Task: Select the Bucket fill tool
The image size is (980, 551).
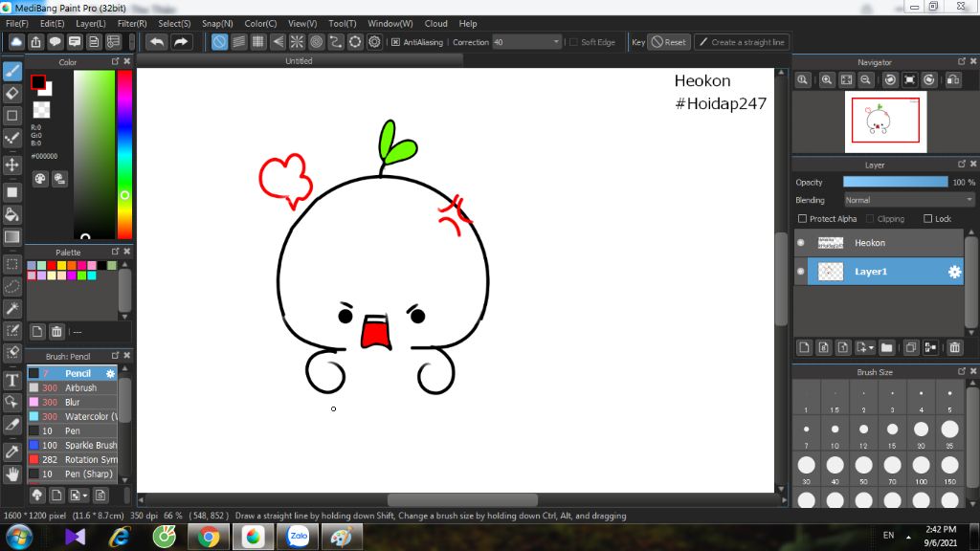Action: (x=11, y=214)
